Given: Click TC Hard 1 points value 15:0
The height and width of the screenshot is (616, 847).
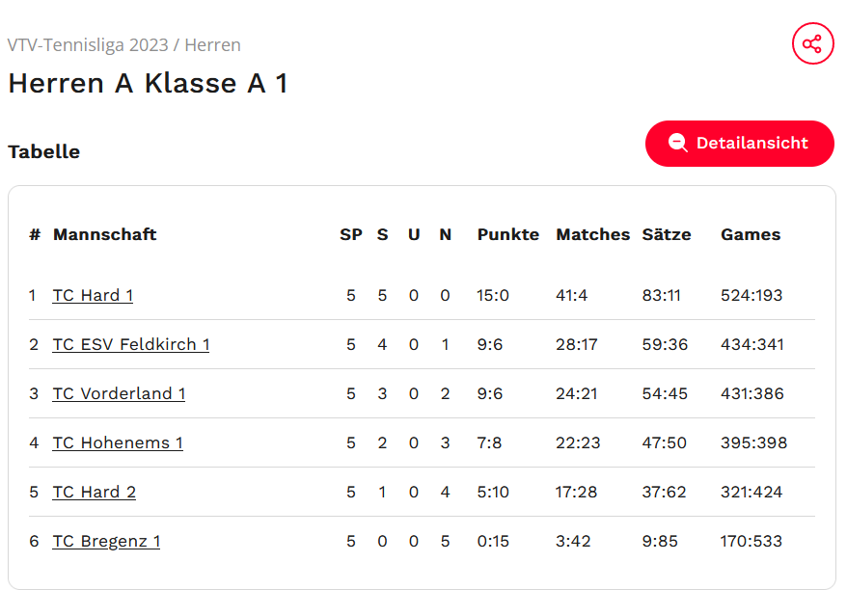Looking at the screenshot, I should [492, 295].
